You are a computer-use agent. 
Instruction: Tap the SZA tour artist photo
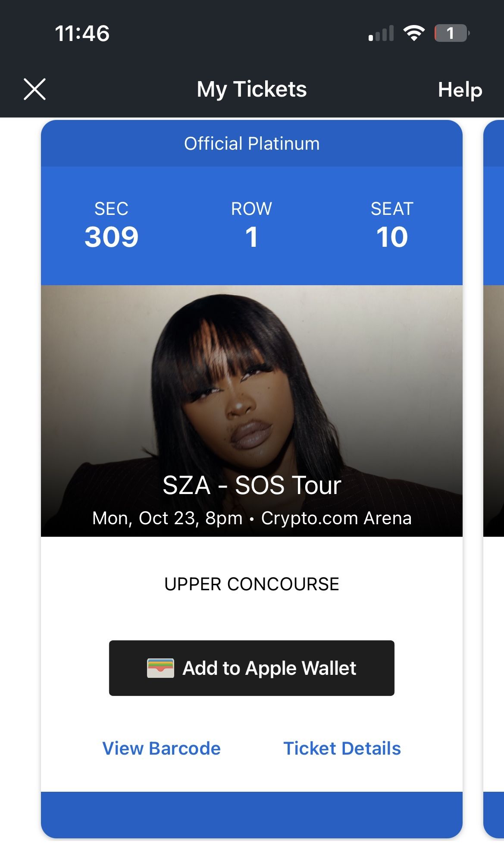click(251, 380)
